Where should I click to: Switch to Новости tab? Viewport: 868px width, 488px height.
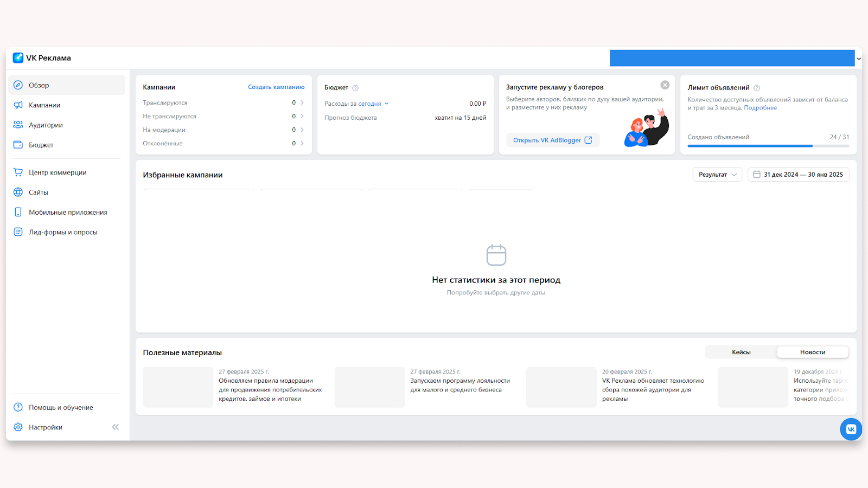pyautogui.click(x=813, y=352)
